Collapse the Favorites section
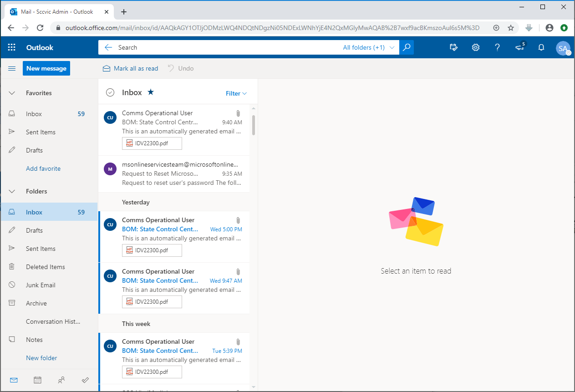This screenshot has width=575, height=392. (12, 93)
